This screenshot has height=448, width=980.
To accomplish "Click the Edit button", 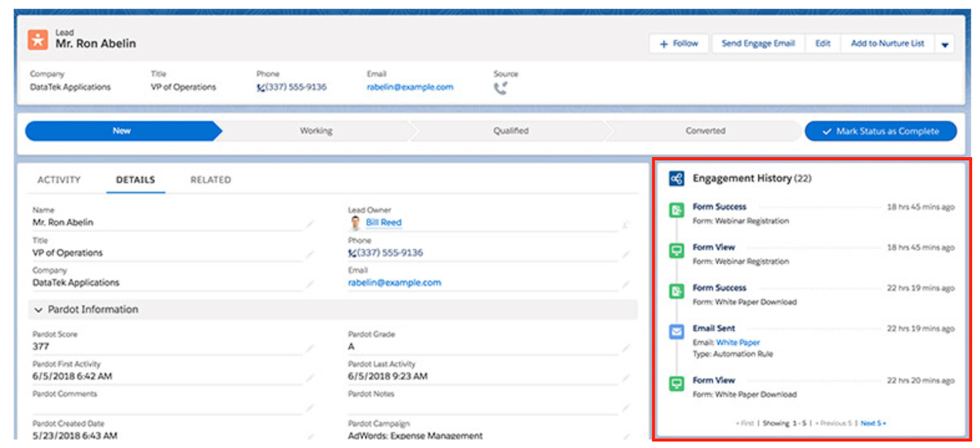I will click(823, 44).
